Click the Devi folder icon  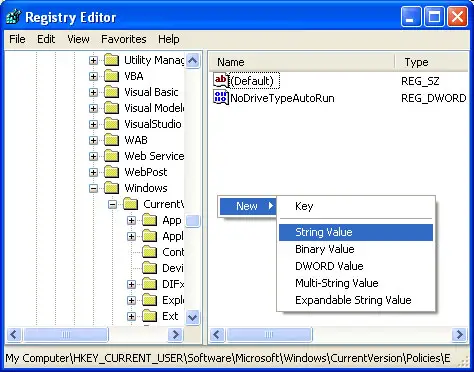tap(150, 268)
